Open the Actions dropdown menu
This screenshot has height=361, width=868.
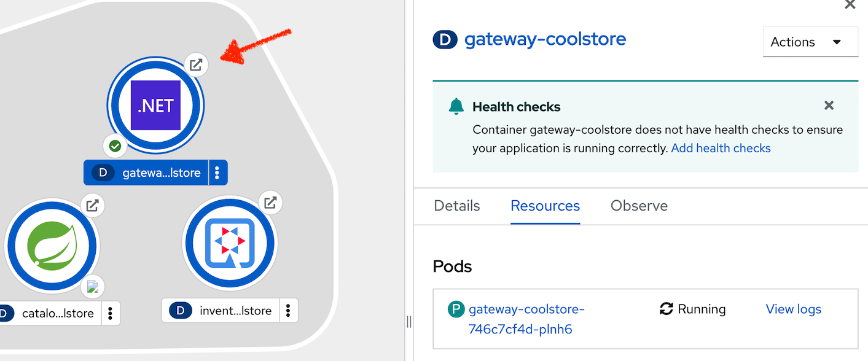(x=810, y=42)
